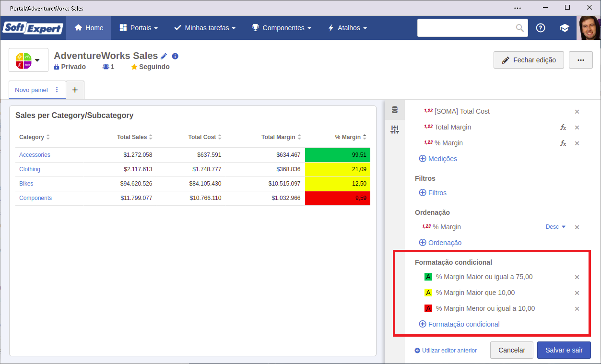Click the Sales per Category/Subcategory title
Image resolution: width=601 pixels, height=364 pixels.
coord(74,116)
